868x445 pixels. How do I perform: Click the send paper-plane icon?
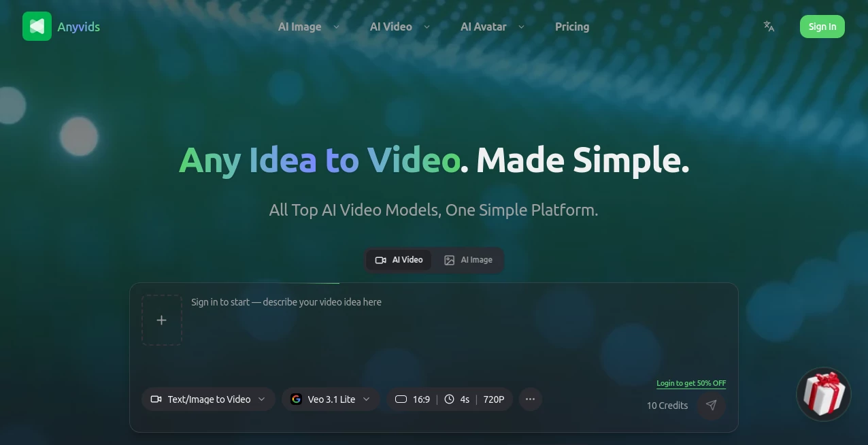[x=711, y=406]
